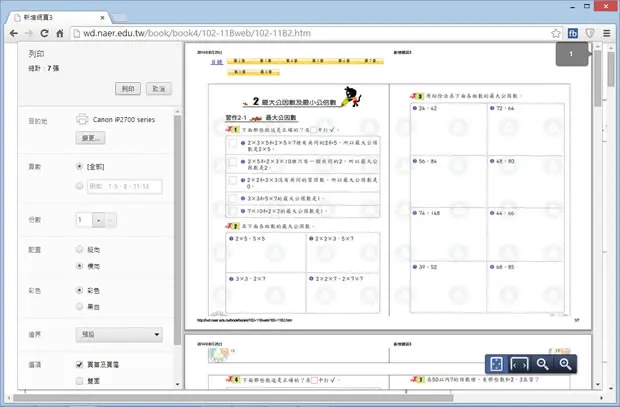Click the browser back arrow
The width and height of the screenshot is (620, 407).
click(14, 33)
